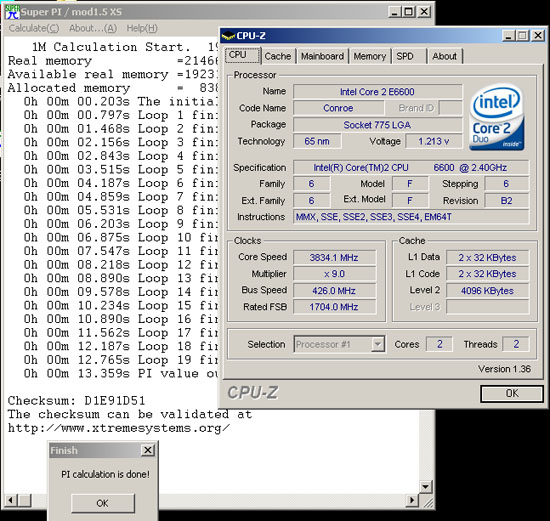Switch to the Memory tab
550x521 pixels.
coord(369,56)
